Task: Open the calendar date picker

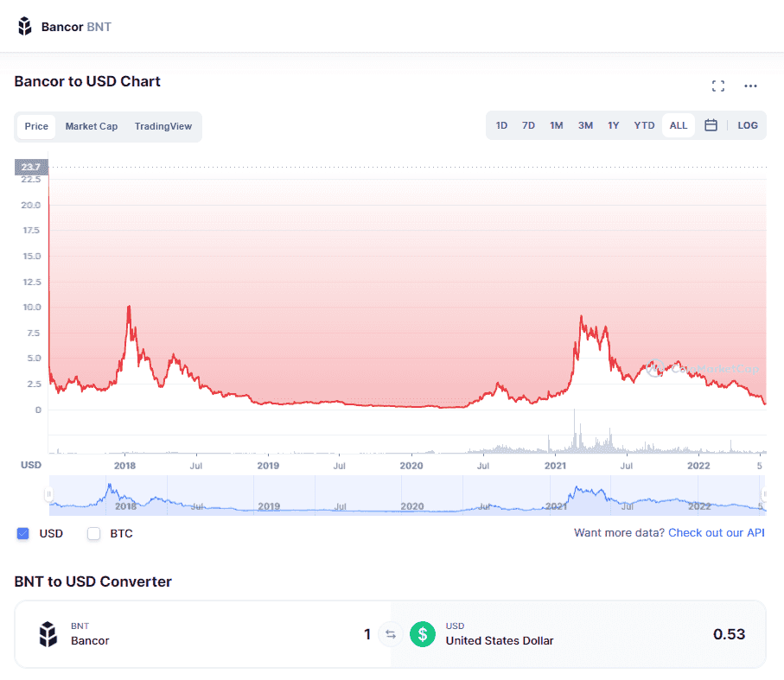Action: (711, 125)
